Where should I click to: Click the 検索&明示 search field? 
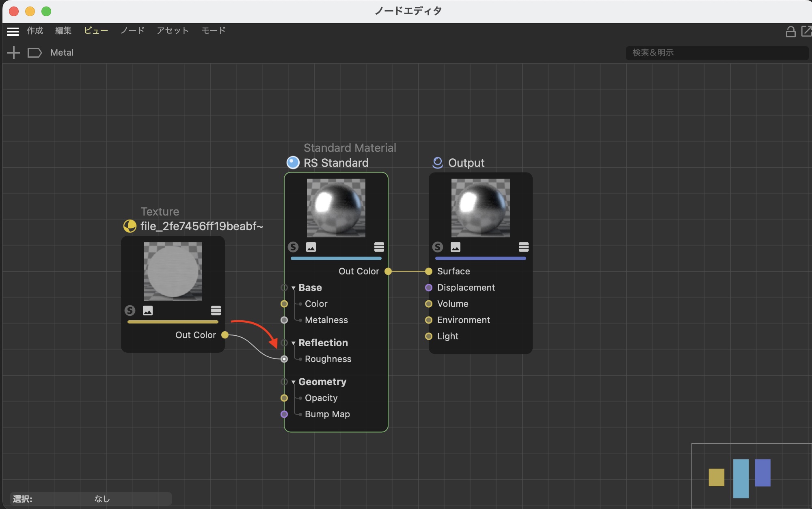coord(717,53)
